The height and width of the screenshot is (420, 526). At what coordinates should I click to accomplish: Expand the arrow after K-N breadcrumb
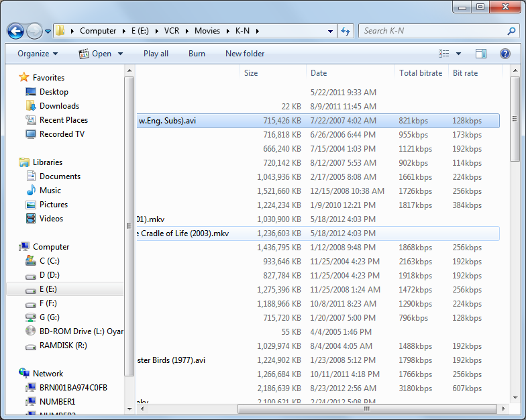coord(258,31)
